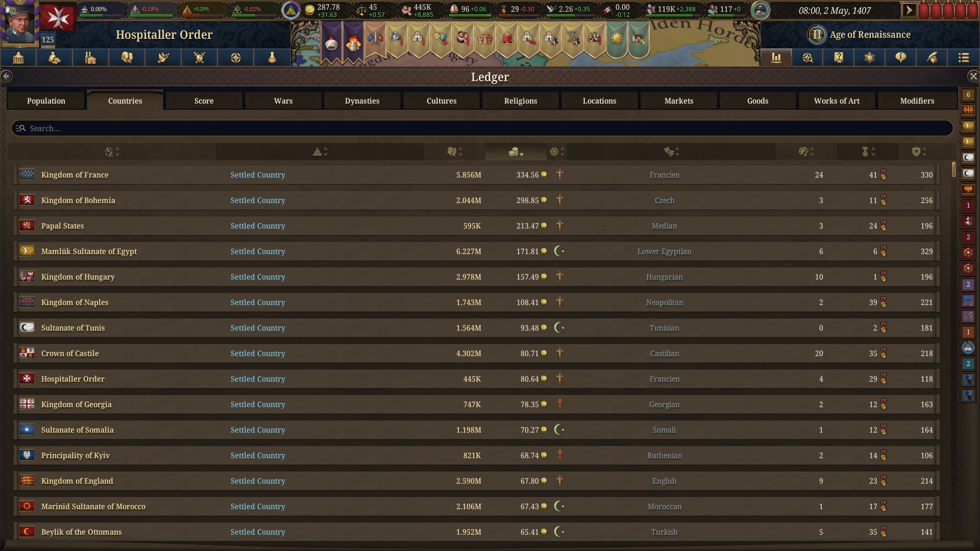The width and height of the screenshot is (980, 551).
Task: Open the Kingdom of Bohemia entry
Action: (78, 200)
